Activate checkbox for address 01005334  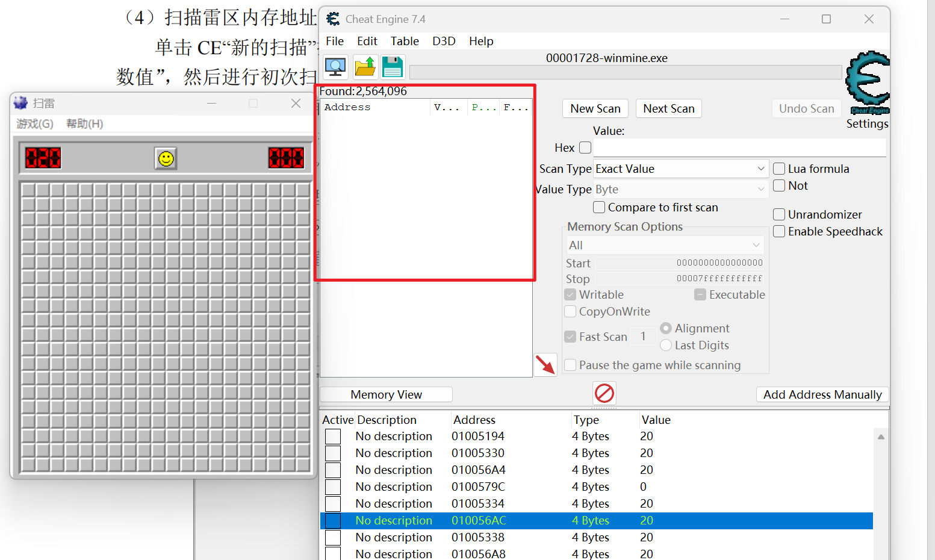click(x=333, y=503)
